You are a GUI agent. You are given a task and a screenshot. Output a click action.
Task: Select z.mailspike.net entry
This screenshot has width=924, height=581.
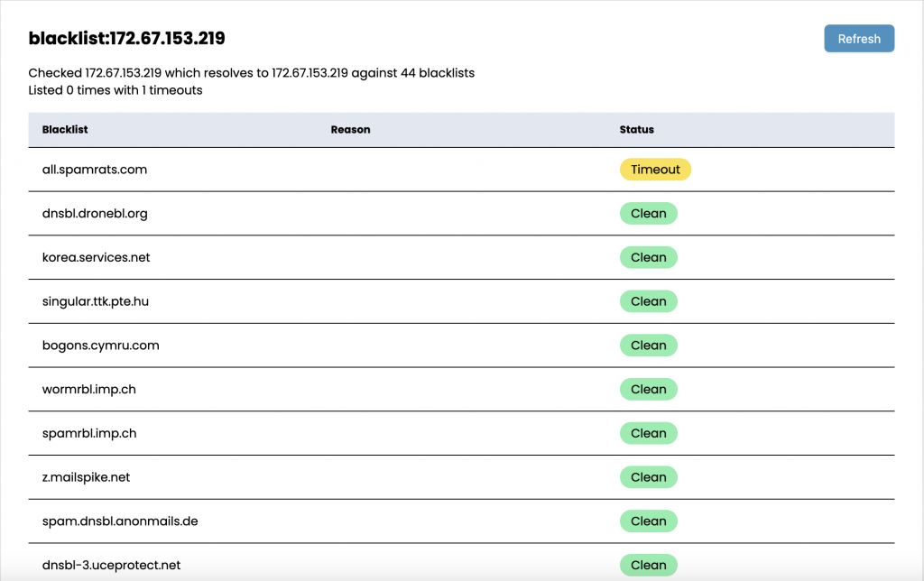[x=86, y=477]
